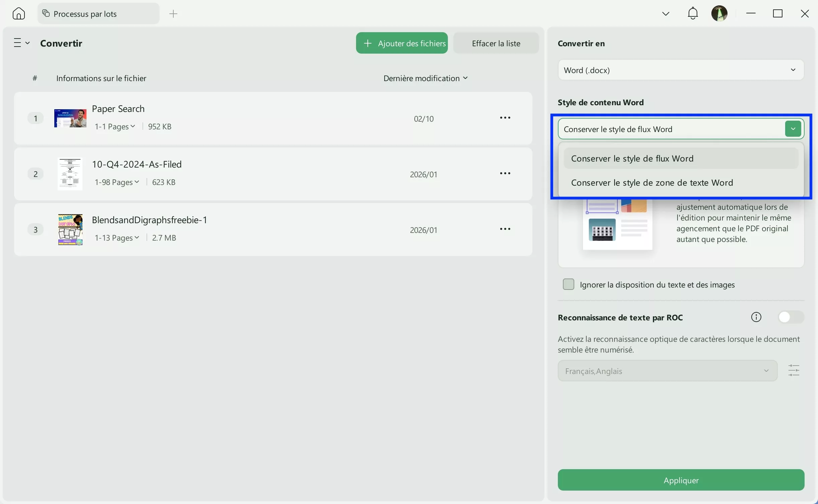The image size is (818, 504).
Task: Click the Ajouter des fichiers button
Action: pyautogui.click(x=401, y=43)
